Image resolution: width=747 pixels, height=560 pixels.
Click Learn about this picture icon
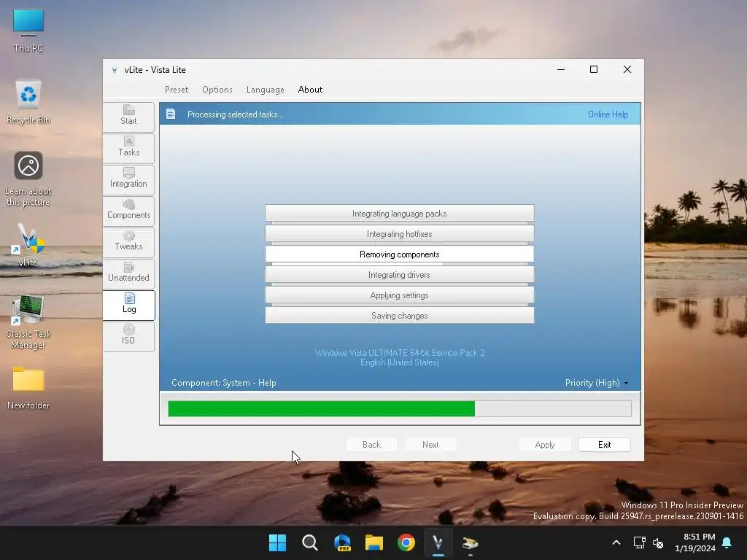click(x=28, y=179)
